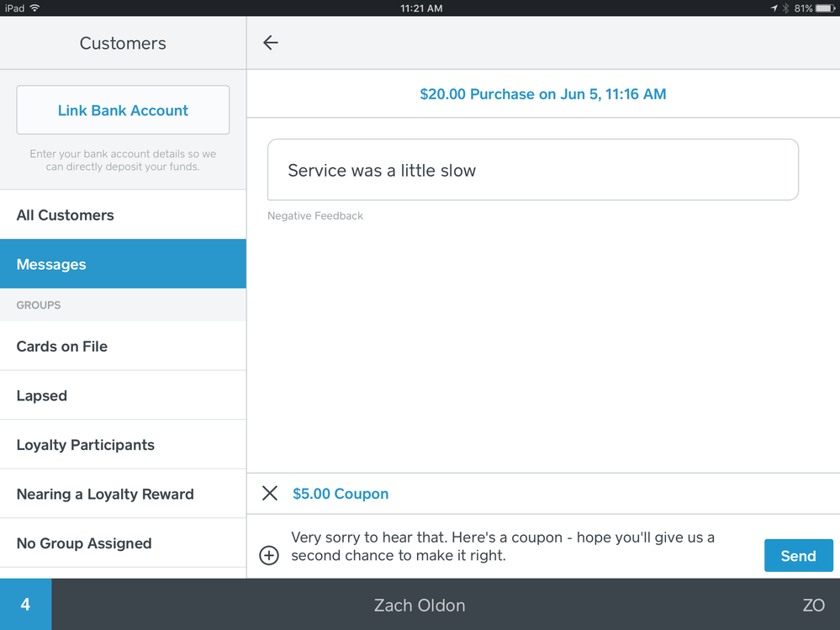Image resolution: width=840 pixels, height=630 pixels.
Task: Remove the $5.00 Coupon attachment
Action: [269, 494]
